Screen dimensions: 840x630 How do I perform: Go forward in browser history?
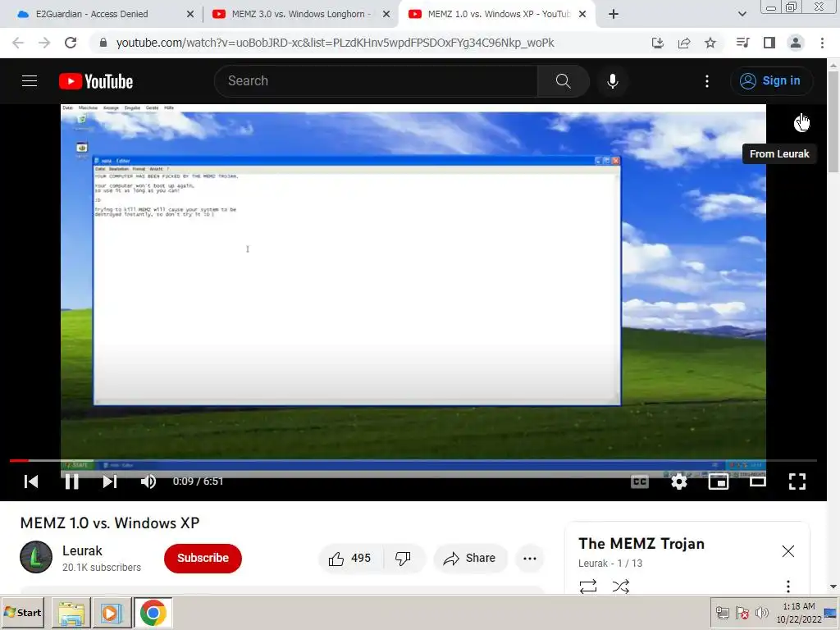pyautogui.click(x=44, y=43)
